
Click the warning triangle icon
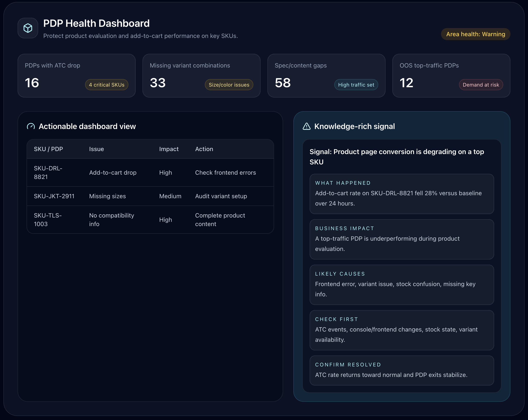[x=306, y=126]
